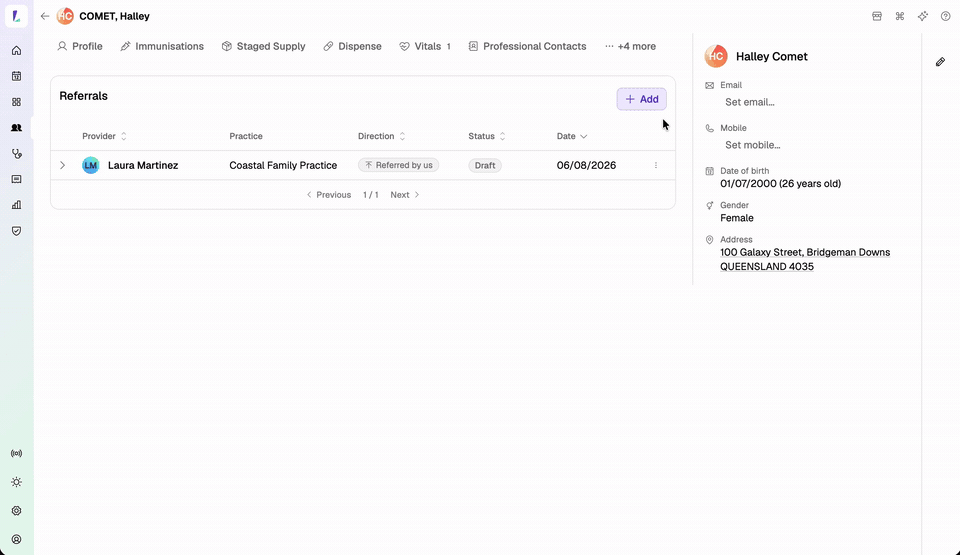Select the Laura Martinez provider name
The width and height of the screenshot is (960, 555).
143,165
